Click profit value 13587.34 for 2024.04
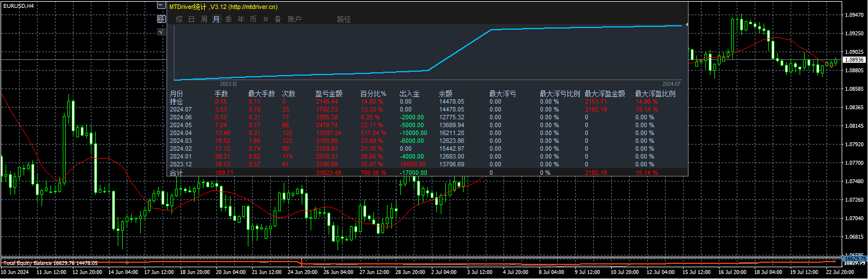Screen dimensions: 868x279 pos(327,133)
